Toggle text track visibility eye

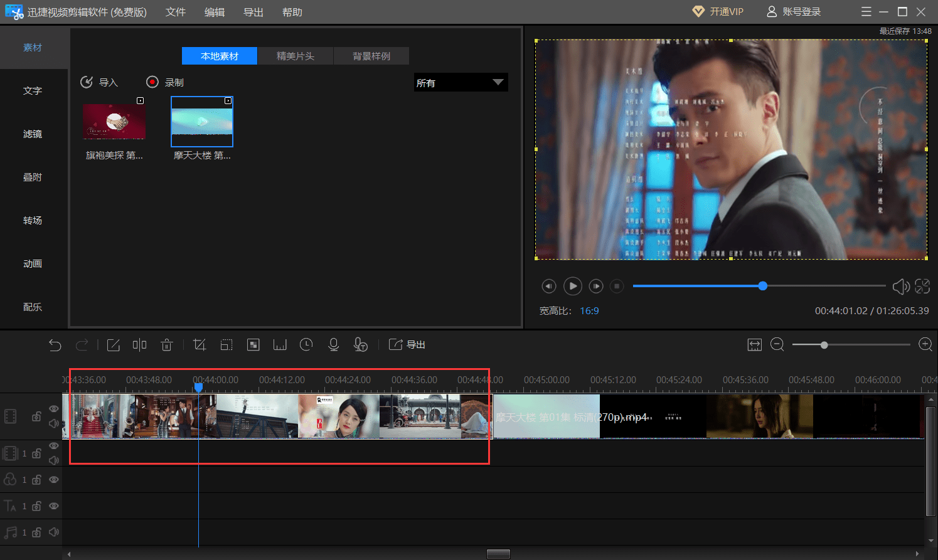pyautogui.click(x=54, y=506)
